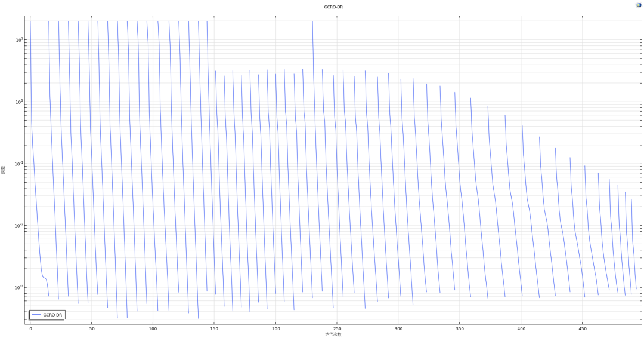Click the x-axis tick label 100

(153, 329)
